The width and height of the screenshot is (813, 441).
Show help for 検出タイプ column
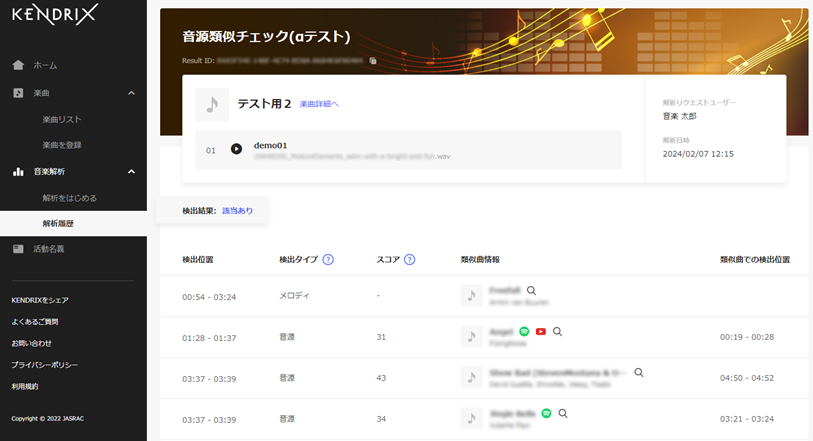[328, 260]
